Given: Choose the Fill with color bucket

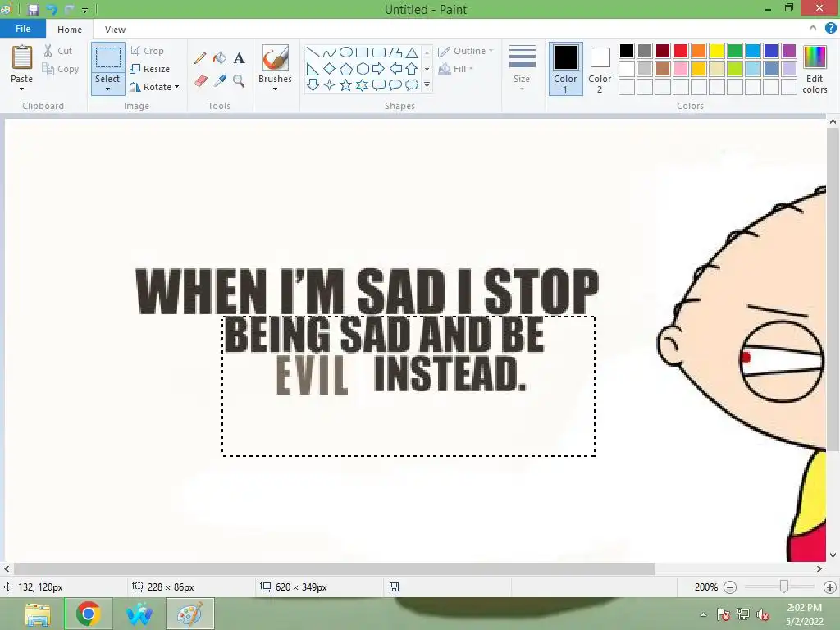Looking at the screenshot, I should [x=220, y=58].
